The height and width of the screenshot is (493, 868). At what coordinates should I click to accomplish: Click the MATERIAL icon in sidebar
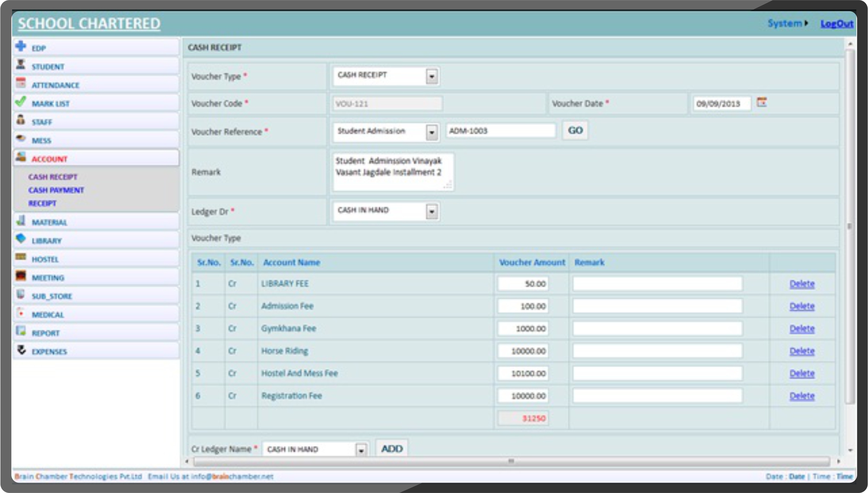tap(20, 220)
